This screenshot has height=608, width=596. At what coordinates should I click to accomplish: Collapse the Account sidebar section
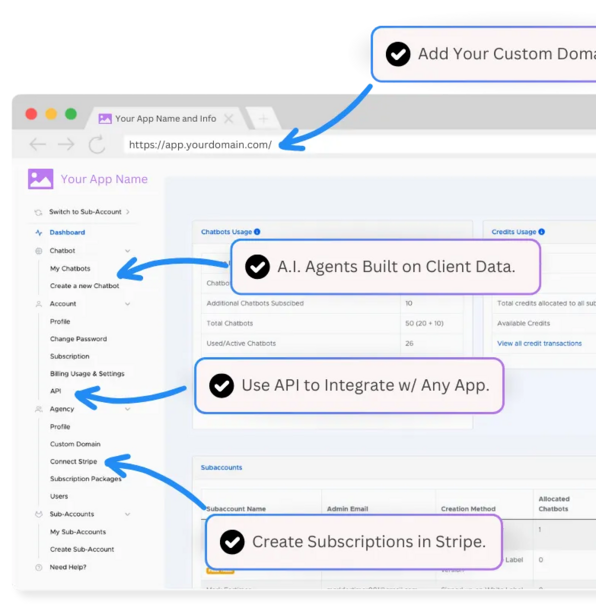click(x=128, y=304)
